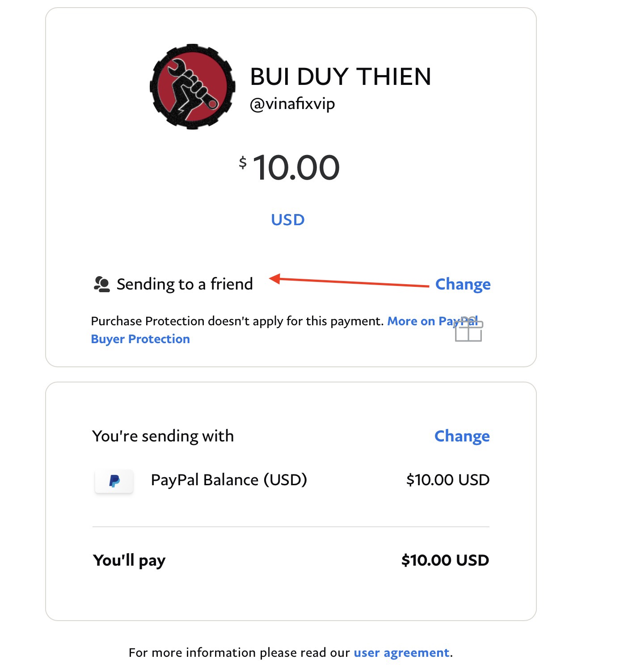Click the dollar sign beside the amount

point(243,162)
